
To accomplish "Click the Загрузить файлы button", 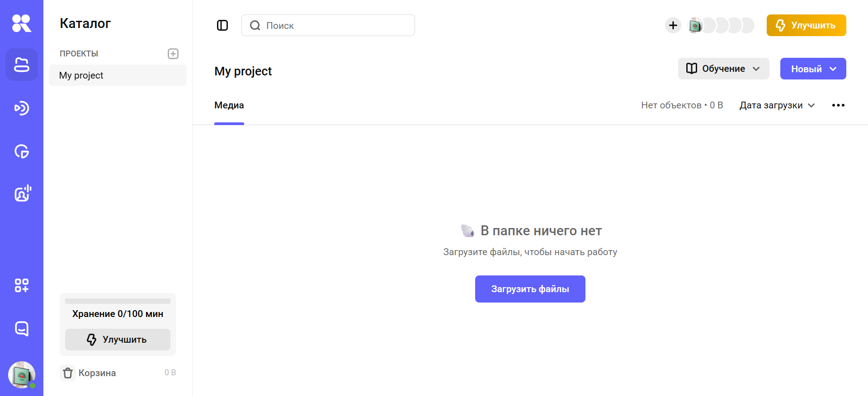I will (530, 289).
